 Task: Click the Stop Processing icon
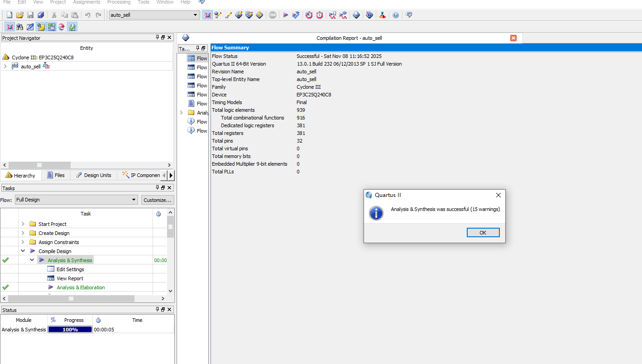[272, 15]
